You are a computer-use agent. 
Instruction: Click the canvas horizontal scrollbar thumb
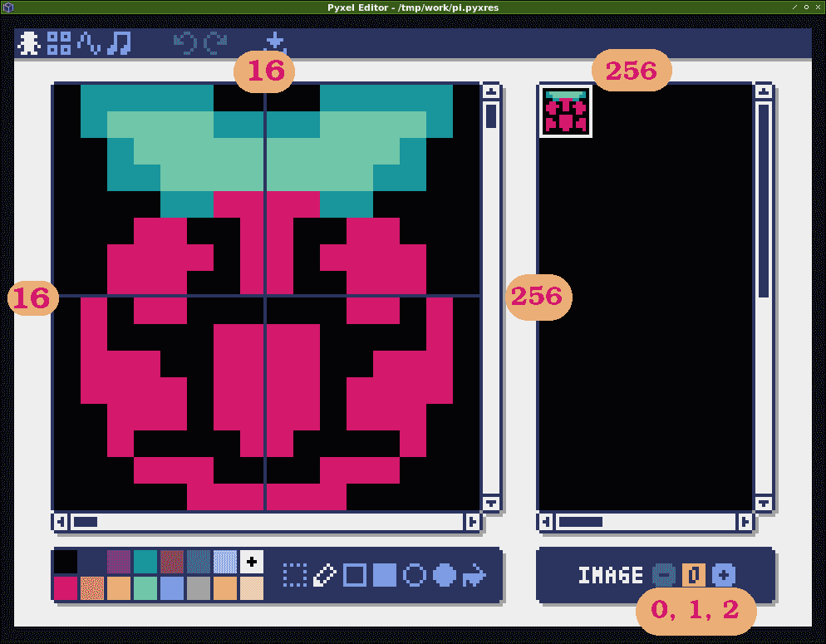pos(86,522)
